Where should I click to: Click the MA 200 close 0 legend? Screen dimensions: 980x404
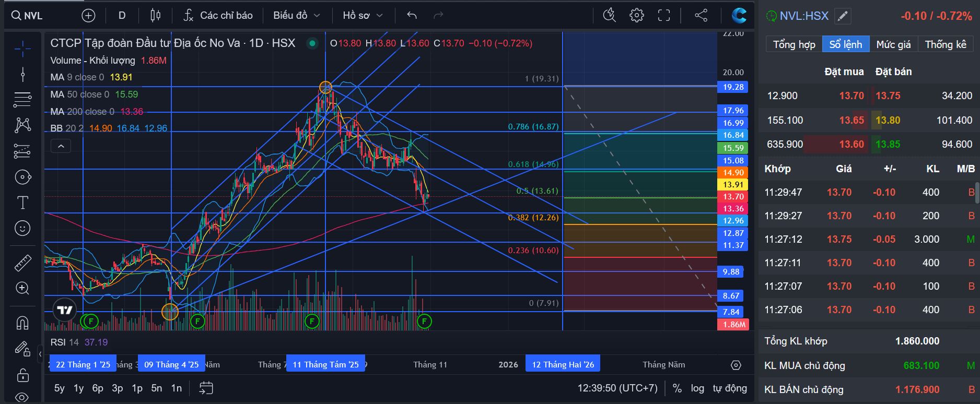[x=97, y=112]
